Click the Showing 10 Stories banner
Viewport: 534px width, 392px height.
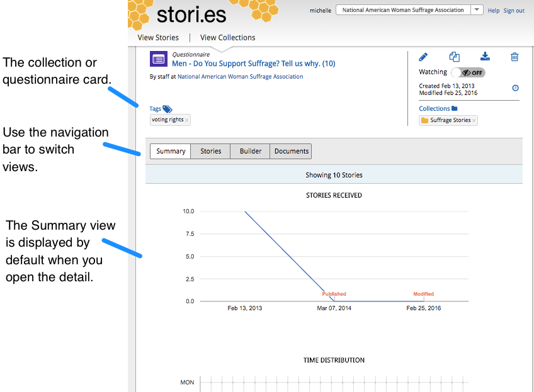[x=334, y=175]
